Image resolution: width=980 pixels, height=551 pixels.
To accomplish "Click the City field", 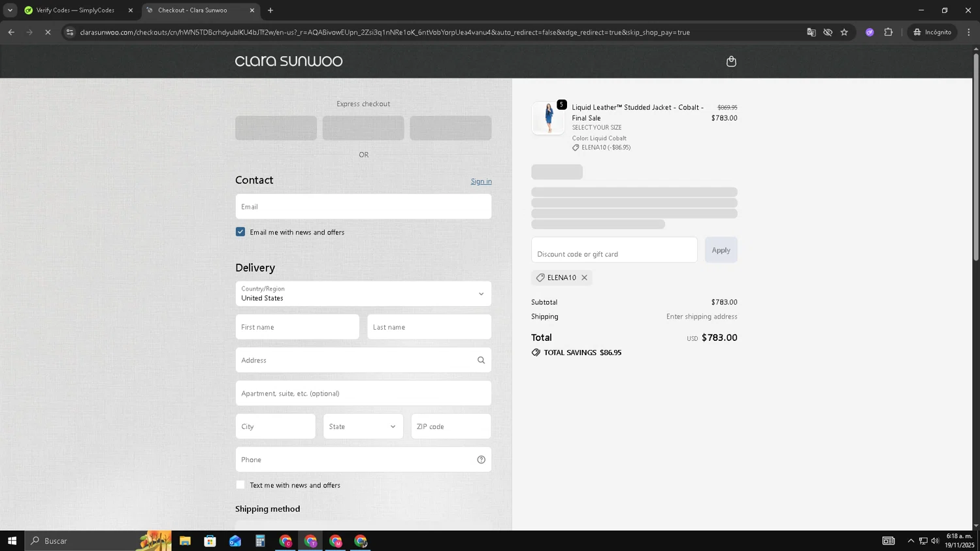I will coord(276,426).
